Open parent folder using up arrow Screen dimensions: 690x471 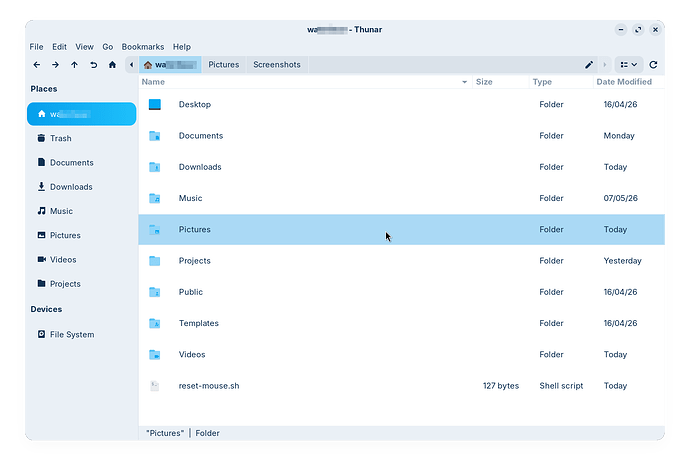pos(74,65)
